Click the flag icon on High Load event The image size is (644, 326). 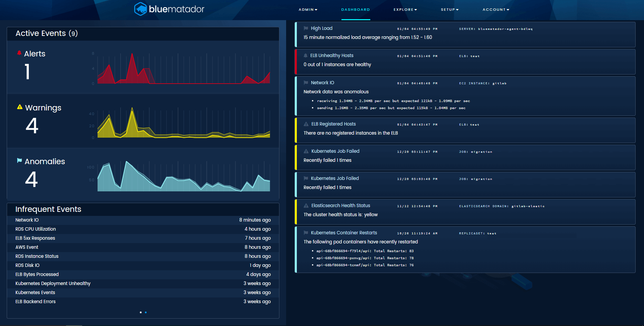pos(306,28)
